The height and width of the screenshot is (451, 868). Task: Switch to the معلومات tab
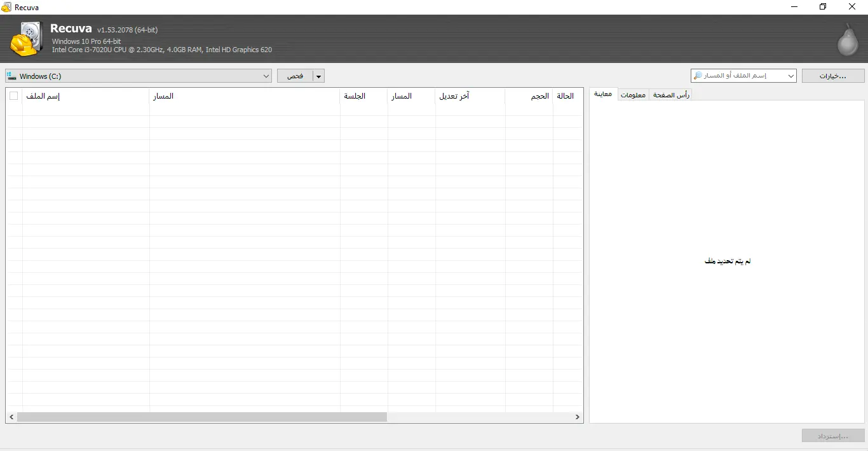click(633, 95)
